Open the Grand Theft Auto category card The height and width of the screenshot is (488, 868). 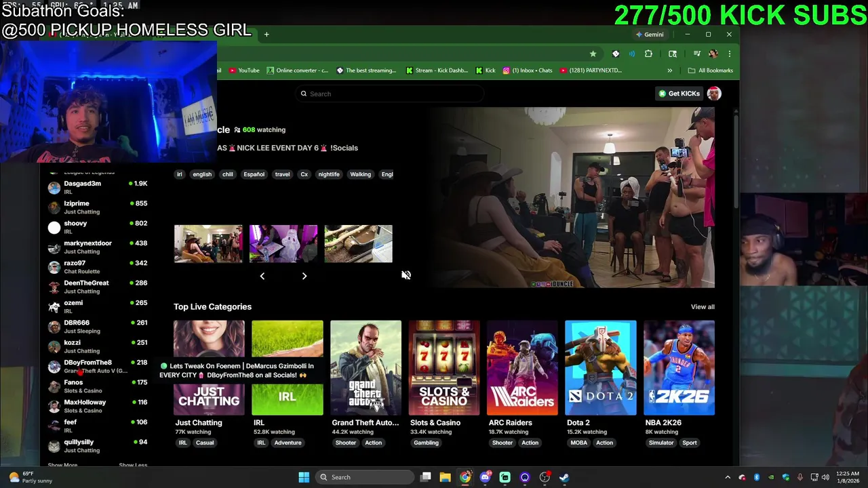(x=366, y=368)
